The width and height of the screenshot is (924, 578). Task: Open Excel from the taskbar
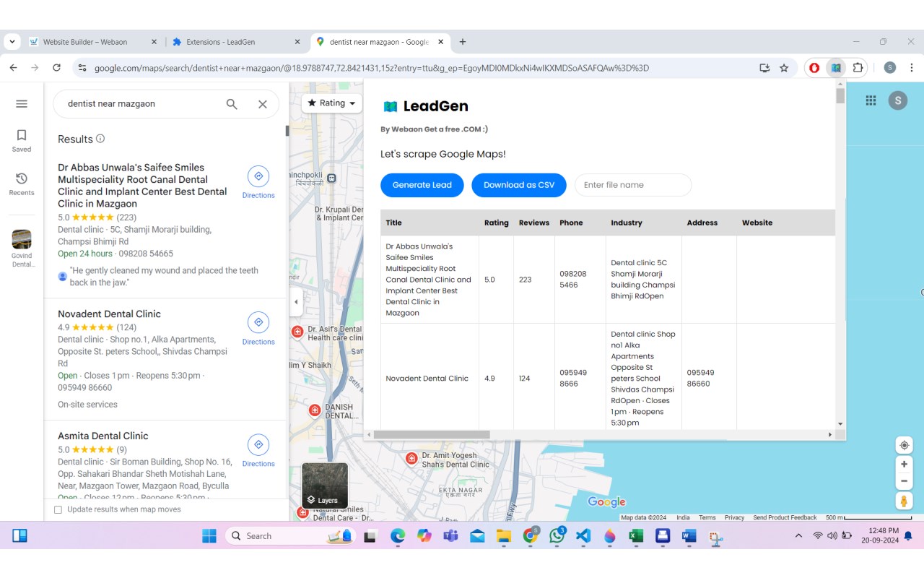coord(636,536)
